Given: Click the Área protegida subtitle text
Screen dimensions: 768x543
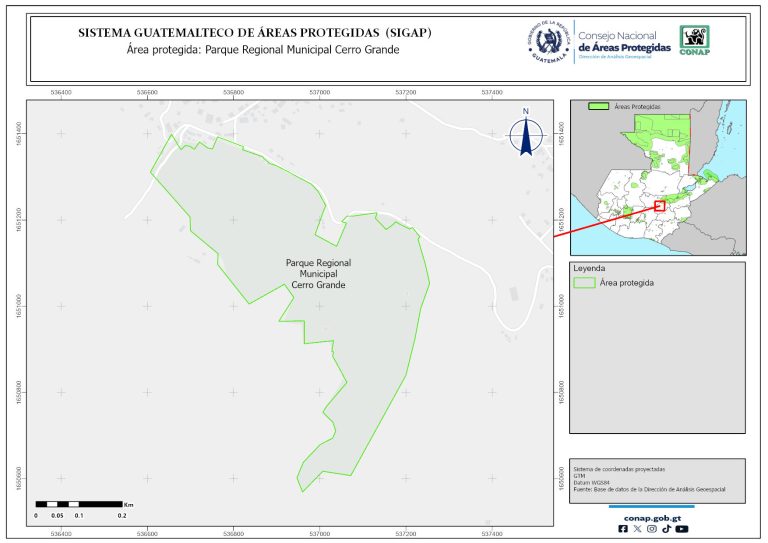Looking at the screenshot, I should pyautogui.click(x=255, y=50).
